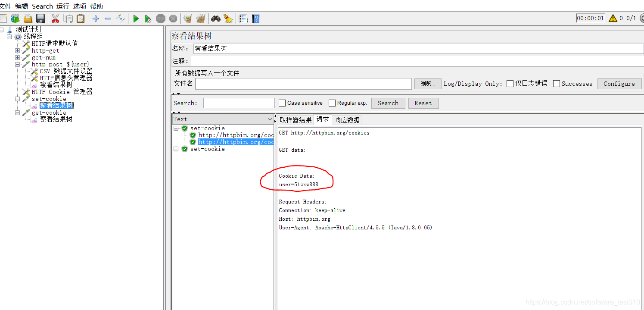Click the Clear All double broom icon
644x310 pixels.
[x=200, y=19]
